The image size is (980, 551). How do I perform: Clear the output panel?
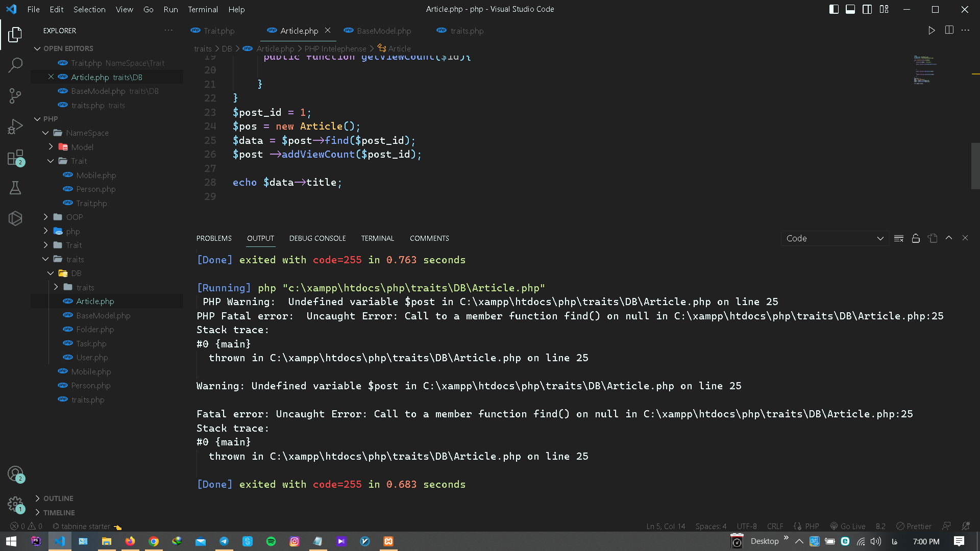(x=899, y=238)
